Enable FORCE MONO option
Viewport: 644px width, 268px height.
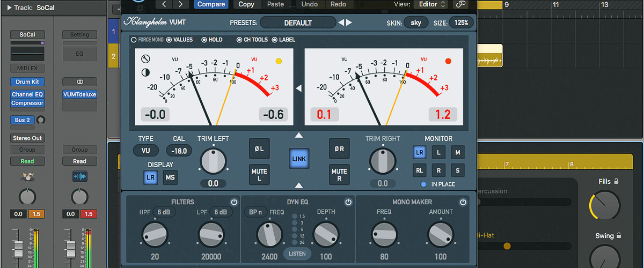(x=148, y=40)
